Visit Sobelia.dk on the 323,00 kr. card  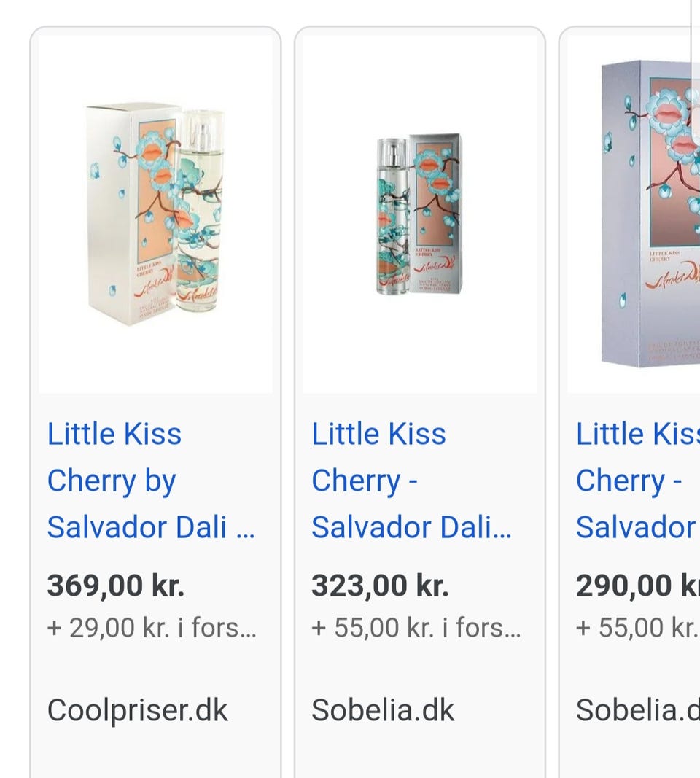click(383, 709)
